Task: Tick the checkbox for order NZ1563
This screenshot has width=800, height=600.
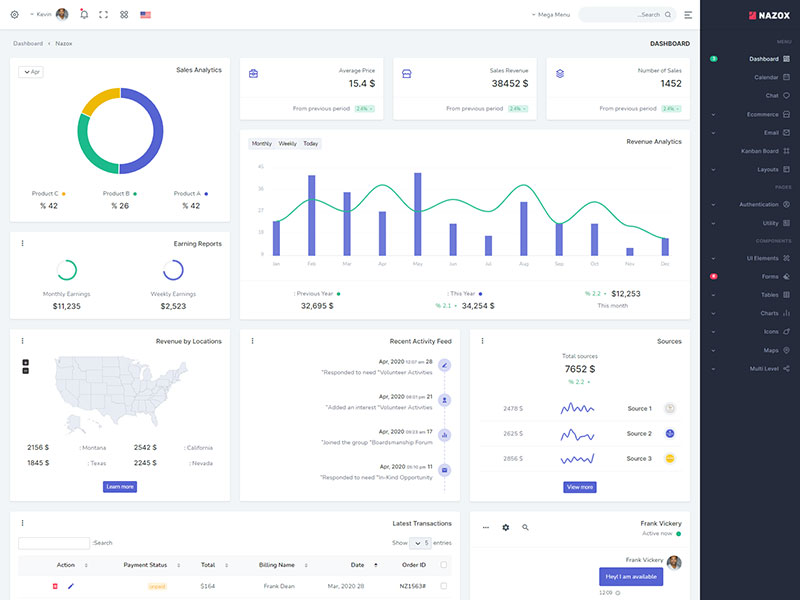Action: pos(444,586)
